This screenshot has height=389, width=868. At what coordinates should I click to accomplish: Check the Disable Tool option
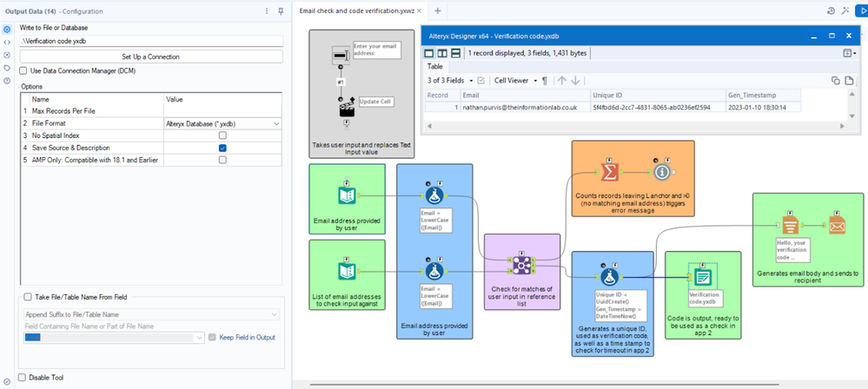[22, 378]
